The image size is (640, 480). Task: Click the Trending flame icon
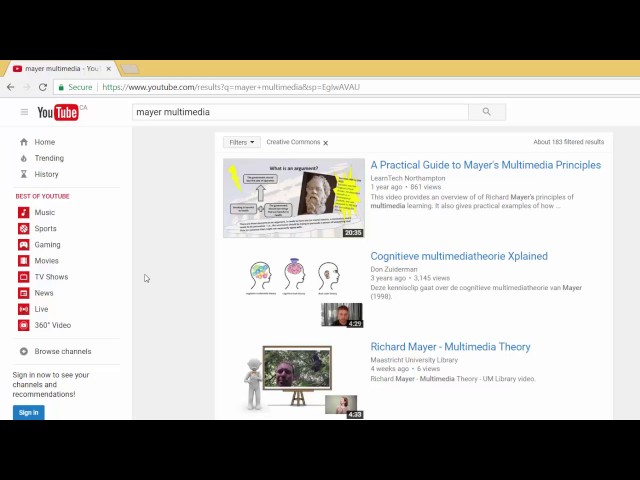tap(24, 158)
